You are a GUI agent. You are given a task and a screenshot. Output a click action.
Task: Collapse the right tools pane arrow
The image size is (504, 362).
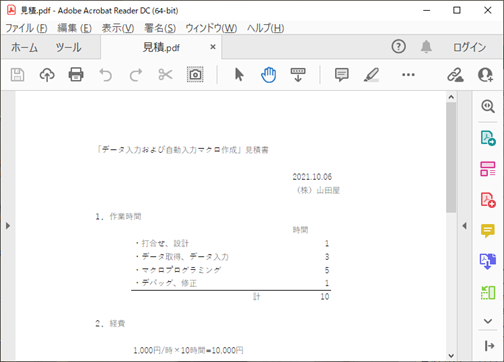coord(465,226)
